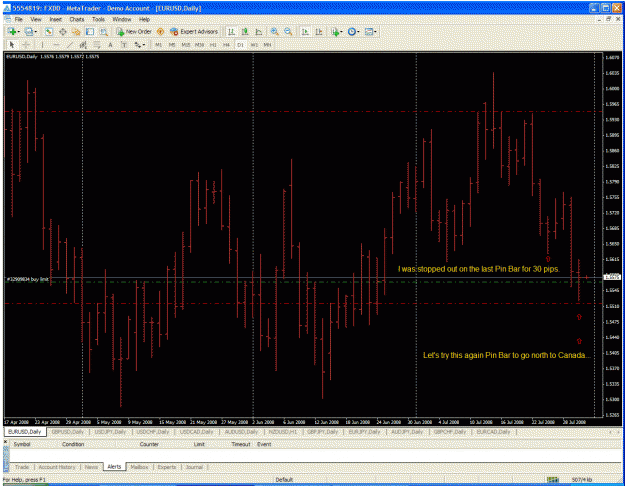The width and height of the screenshot is (625, 486).
Task: Select the D1 daily timeframe
Action: click(x=240, y=45)
